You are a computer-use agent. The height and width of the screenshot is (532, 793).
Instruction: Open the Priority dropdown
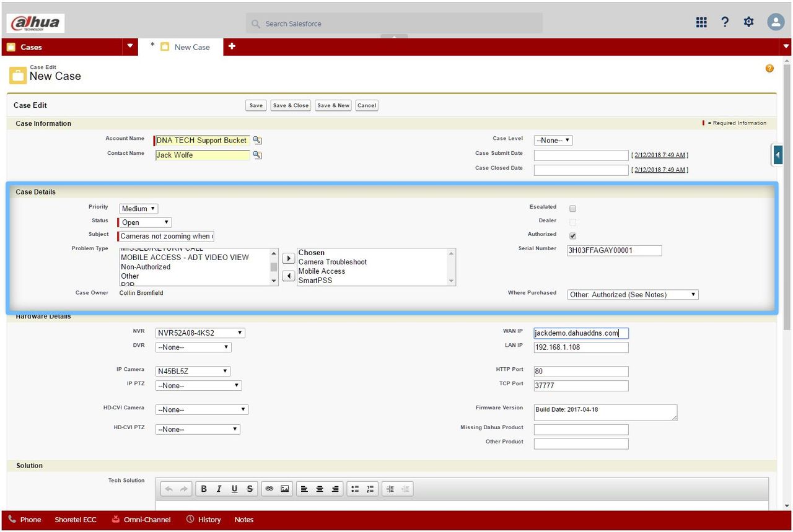[139, 209]
